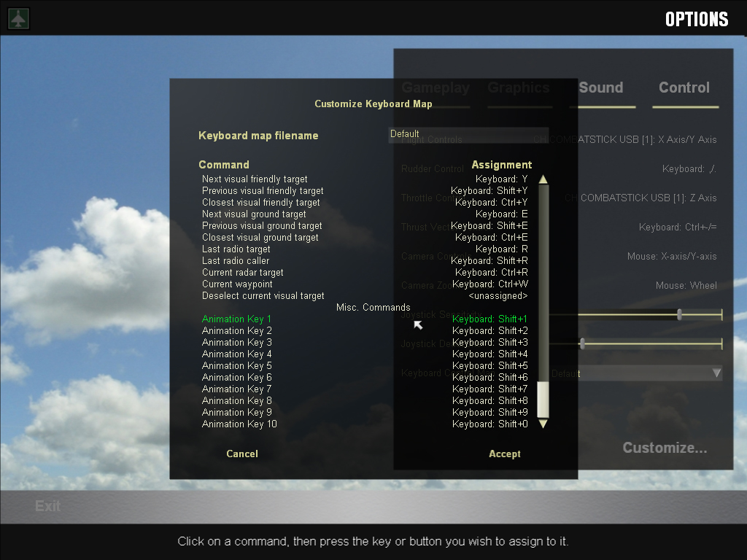Click the Keyboard: E assignment

pyautogui.click(x=502, y=214)
